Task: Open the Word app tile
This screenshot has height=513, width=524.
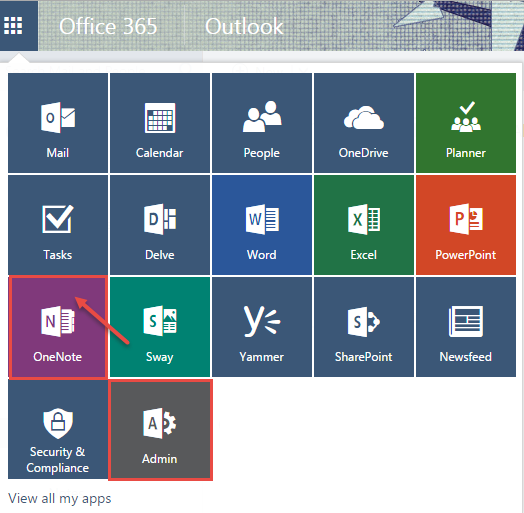Action: click(262, 225)
